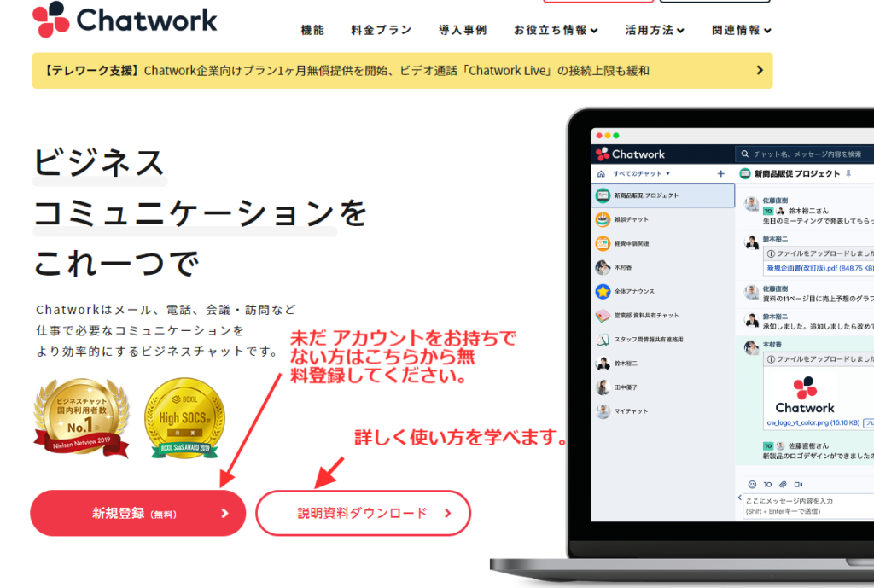Click the チャット名、メッセージ内容を検索 search field

click(806, 154)
